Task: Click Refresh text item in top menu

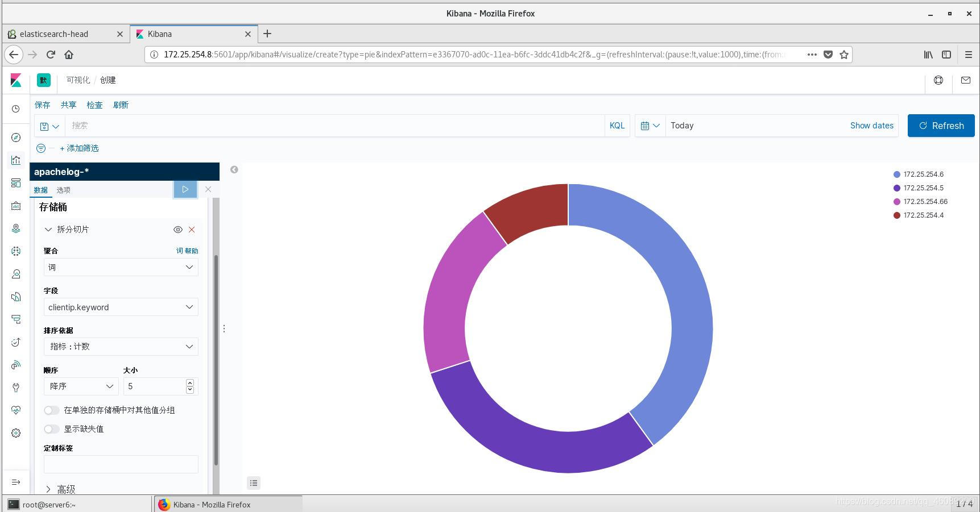Action: tap(121, 105)
